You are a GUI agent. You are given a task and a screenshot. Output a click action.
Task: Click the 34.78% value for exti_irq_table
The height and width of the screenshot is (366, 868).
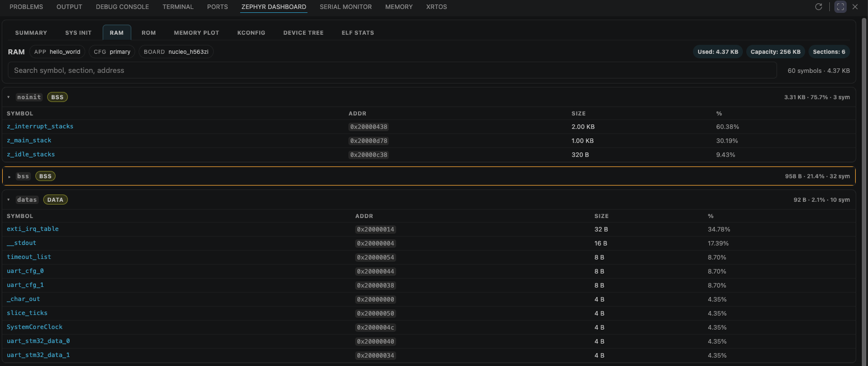[719, 229]
